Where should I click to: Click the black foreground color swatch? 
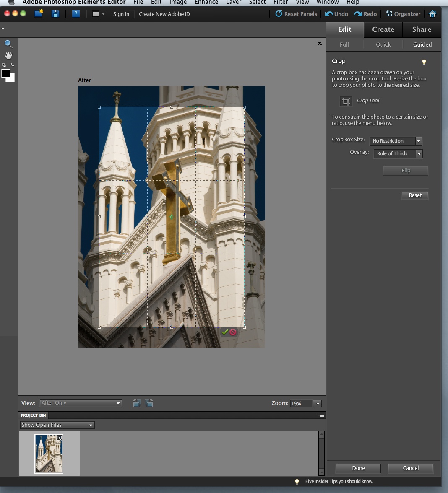click(6, 73)
